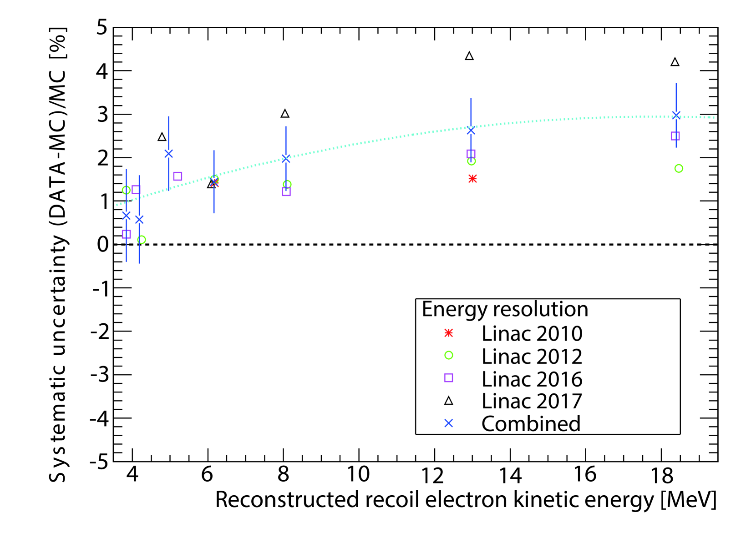The height and width of the screenshot is (543, 756).
Task: Click the green circle legend marker for Linac 2012
Action: (x=448, y=356)
